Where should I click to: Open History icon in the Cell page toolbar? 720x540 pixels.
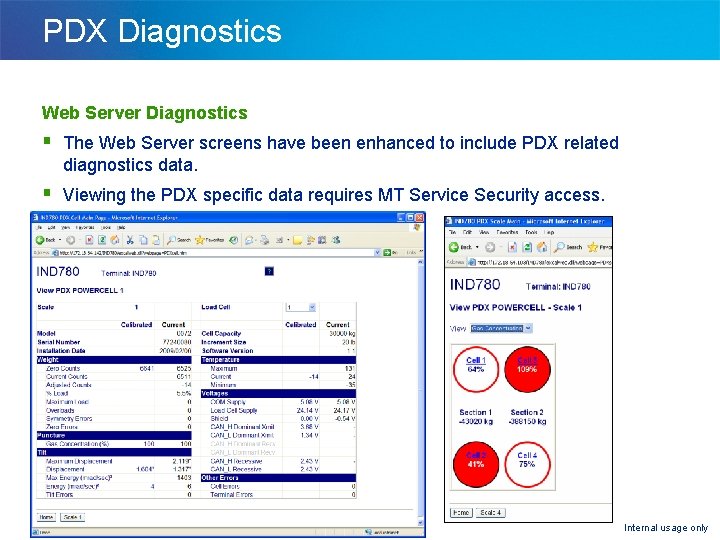[x=234, y=240]
